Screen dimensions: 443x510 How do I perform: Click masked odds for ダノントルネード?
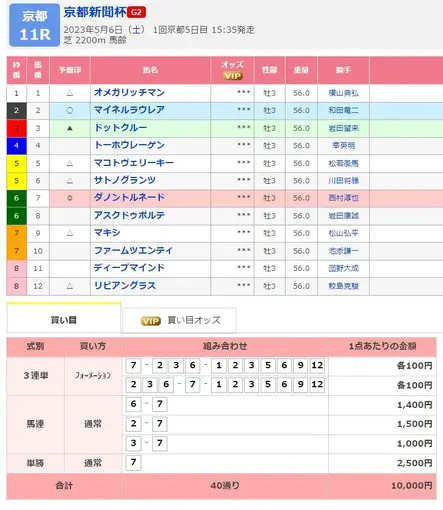coord(244,197)
